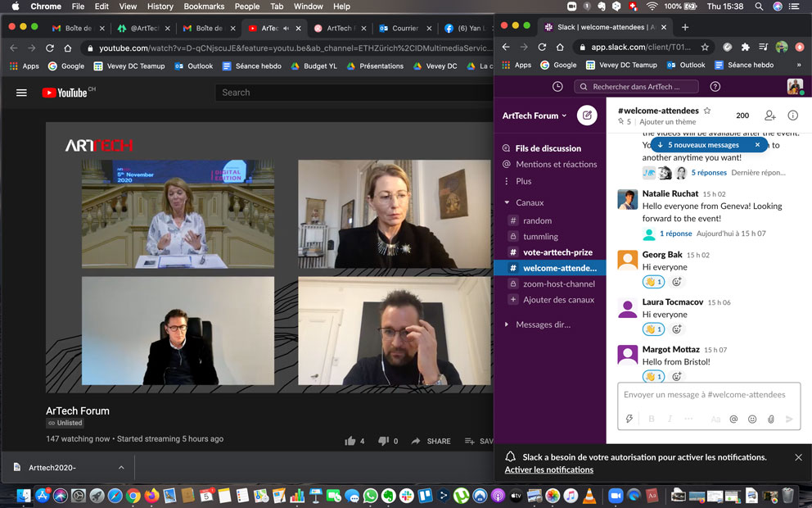The image size is (812, 508).
Task: Open 1 réponse under Natalie Ruchat's message
Action: (675, 234)
